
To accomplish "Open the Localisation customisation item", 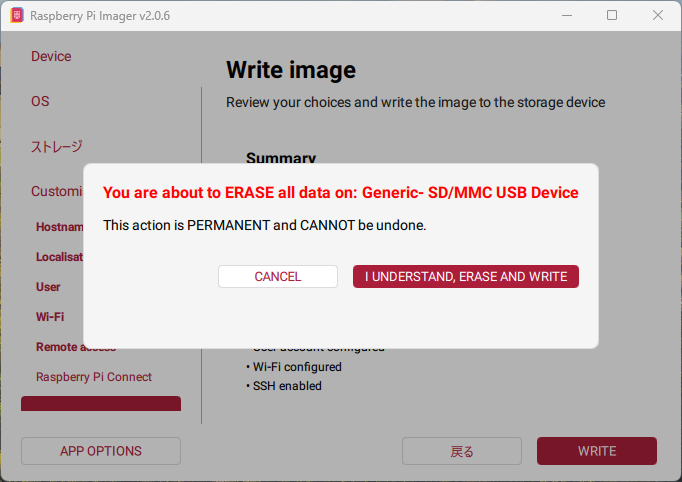I will [59, 257].
